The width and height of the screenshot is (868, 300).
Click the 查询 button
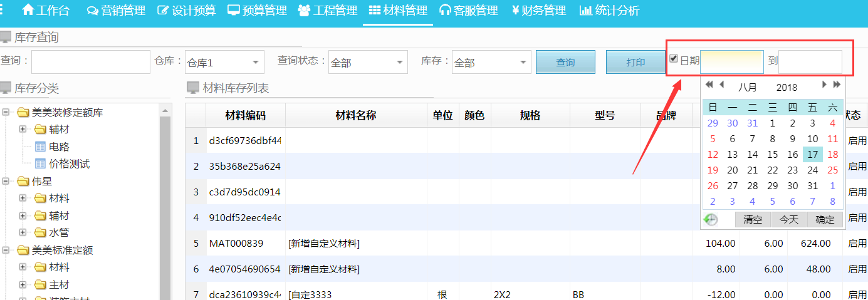tap(565, 63)
